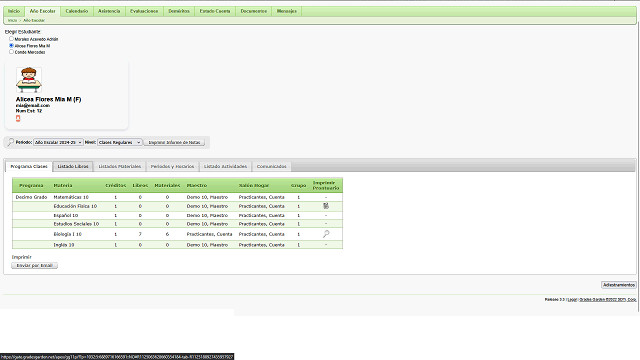640x360 pixels.
Task: Click Practicantes, Cuenta in Biología Maestro column
Action: 209,234
